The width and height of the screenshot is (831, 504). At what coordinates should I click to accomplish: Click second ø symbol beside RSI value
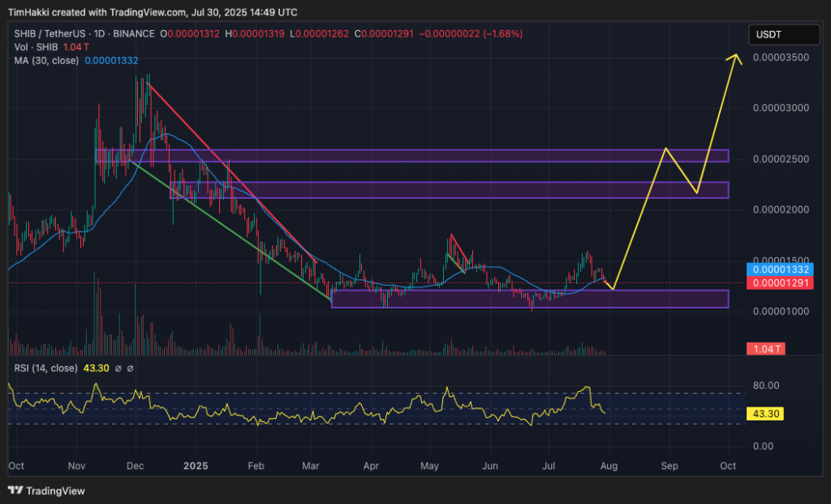131,368
